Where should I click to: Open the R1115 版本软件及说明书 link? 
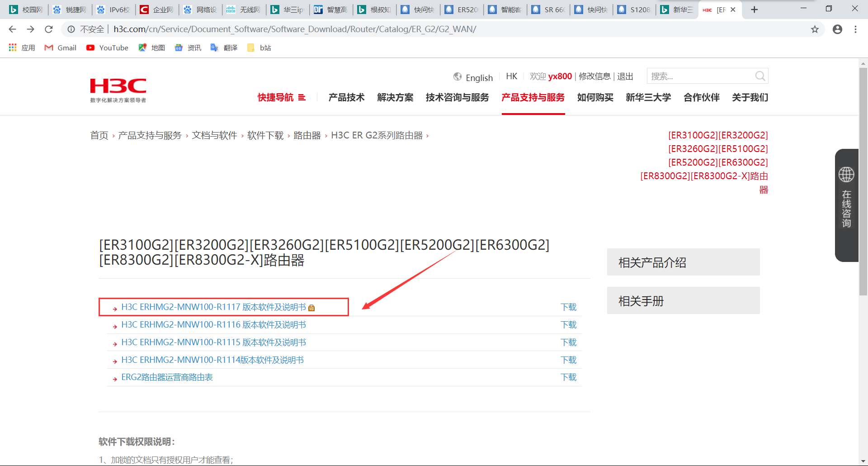213,342
